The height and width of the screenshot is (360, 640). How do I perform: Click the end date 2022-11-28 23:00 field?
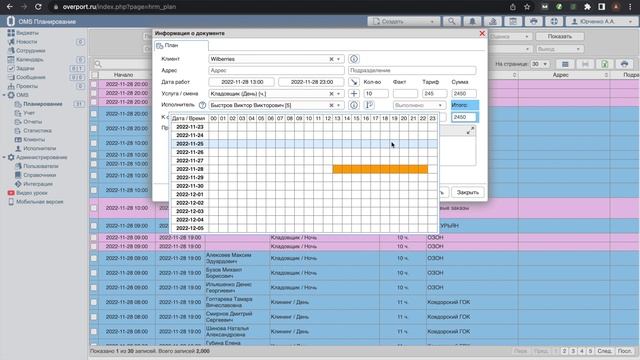click(312, 82)
